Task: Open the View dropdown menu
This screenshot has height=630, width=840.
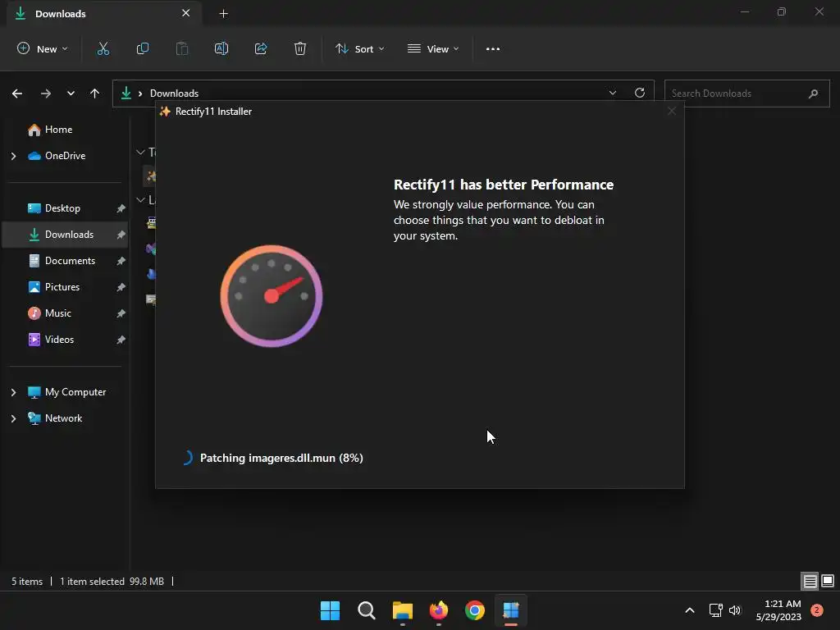Action: click(x=433, y=48)
